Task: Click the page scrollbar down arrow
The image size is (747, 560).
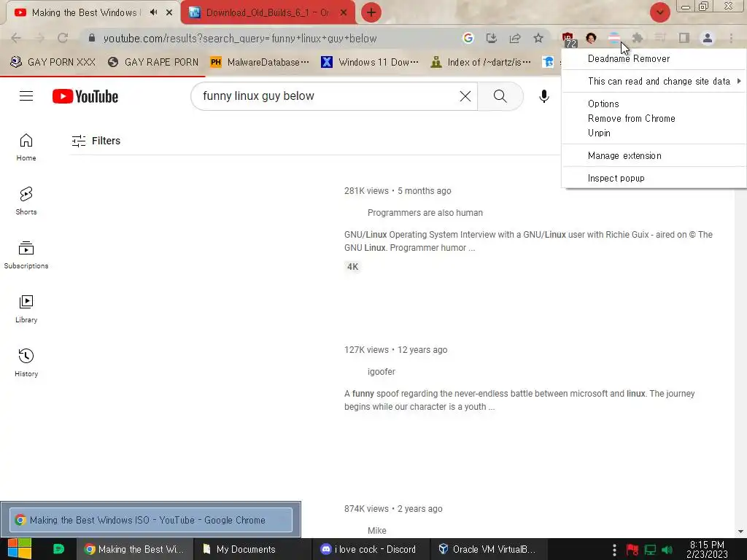Action: pyautogui.click(x=740, y=532)
